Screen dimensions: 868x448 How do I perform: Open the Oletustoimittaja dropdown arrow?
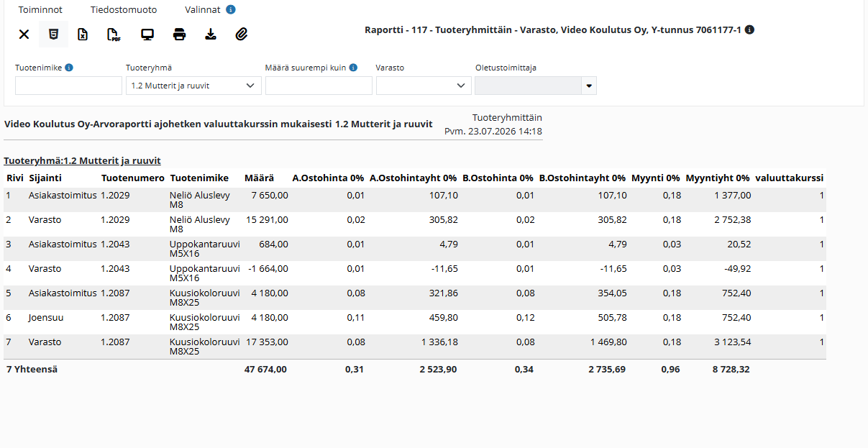coord(589,86)
